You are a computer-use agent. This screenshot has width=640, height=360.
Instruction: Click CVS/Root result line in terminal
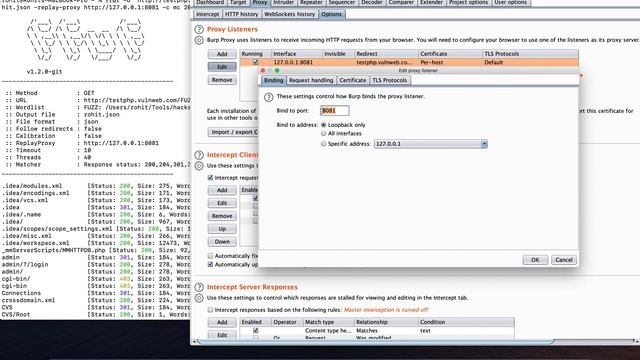[x=96, y=315]
